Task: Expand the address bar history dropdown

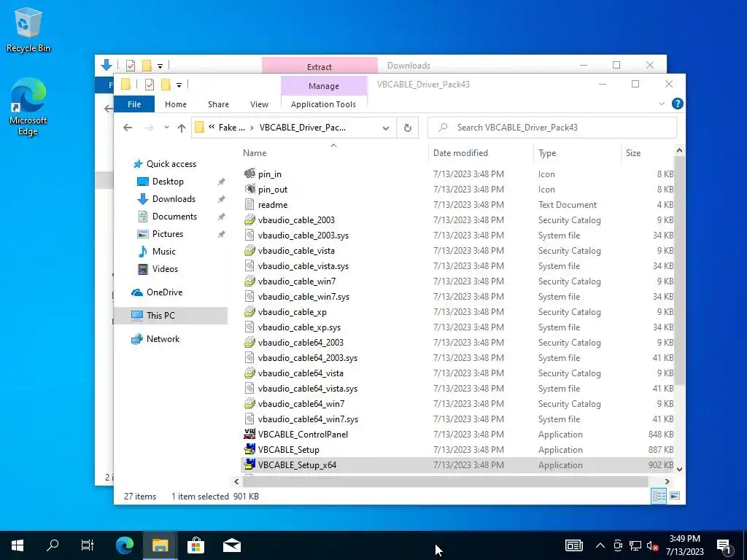Action: tap(386, 128)
